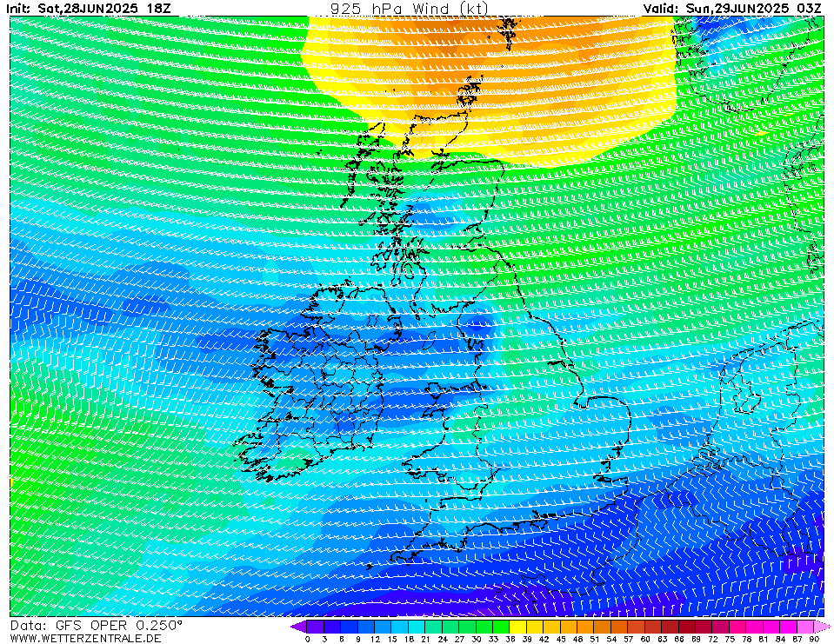This screenshot has height=644, width=834.
Task: Click the '925 hPa Wind (kt)' chart title
Action: [x=409, y=8]
